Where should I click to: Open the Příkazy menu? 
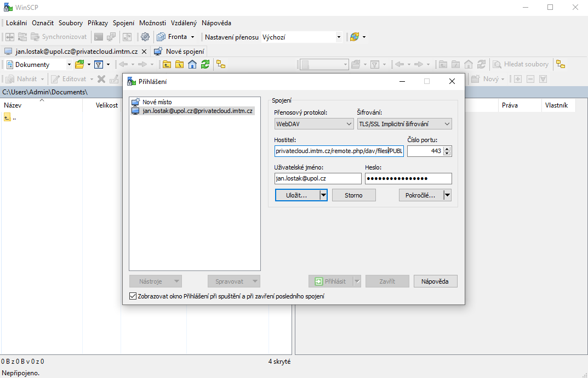[98, 23]
